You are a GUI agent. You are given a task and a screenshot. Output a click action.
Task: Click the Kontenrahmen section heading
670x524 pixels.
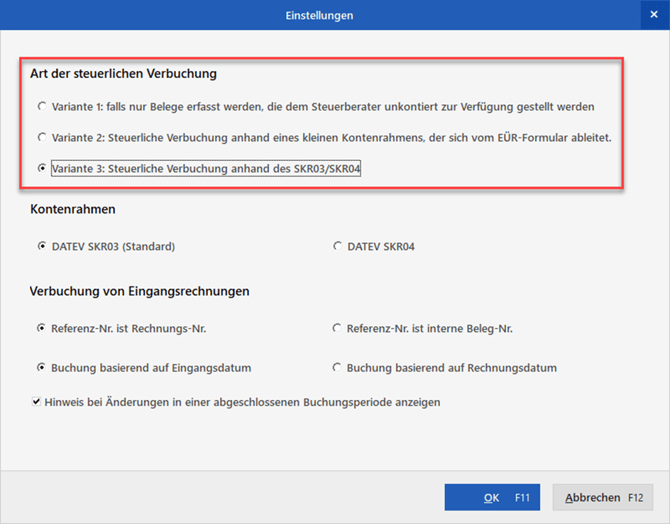(x=73, y=209)
